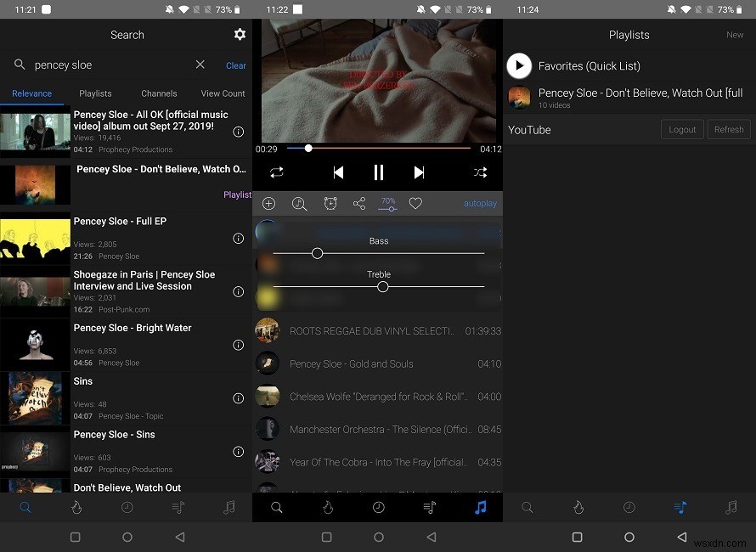Tap Android recents square on the player screen

[326, 537]
